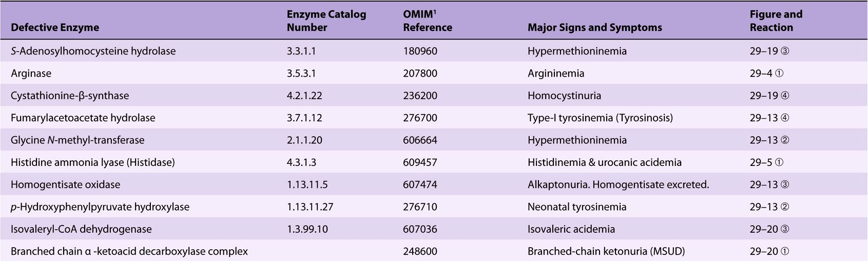The height and width of the screenshot is (261, 868).
Task: Click the Alkaptonuria symptom description
Action: [618, 184]
